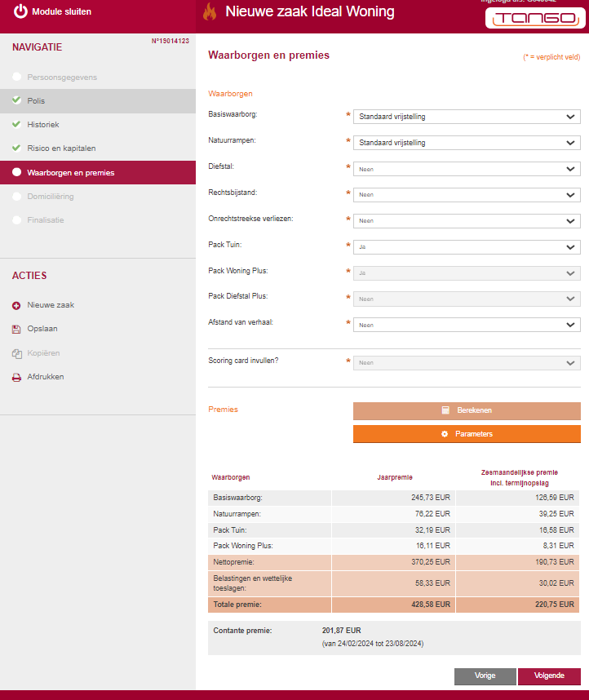Image resolution: width=589 pixels, height=700 pixels.
Task: Click the Belastingen 58,33 EUR value
Action: 432,583
